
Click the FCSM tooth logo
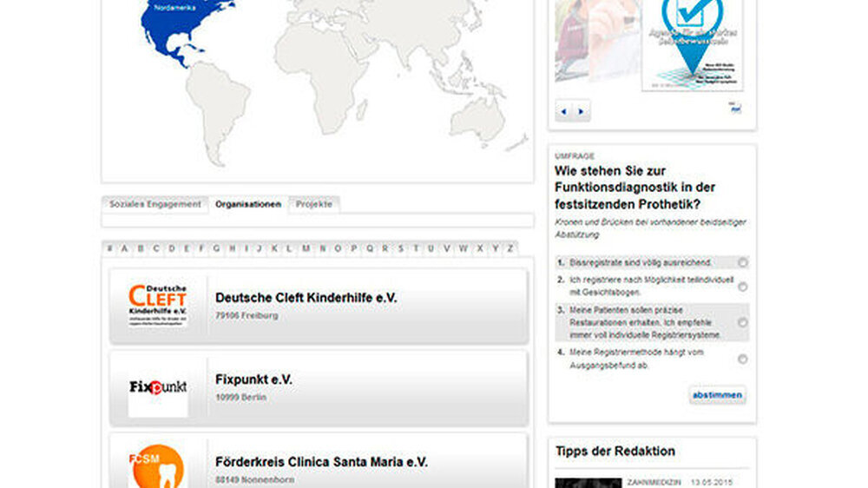(157, 466)
